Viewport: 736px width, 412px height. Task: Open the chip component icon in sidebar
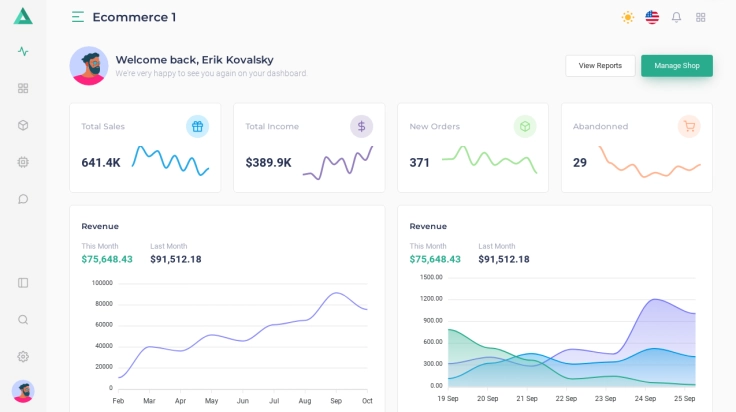click(23, 162)
